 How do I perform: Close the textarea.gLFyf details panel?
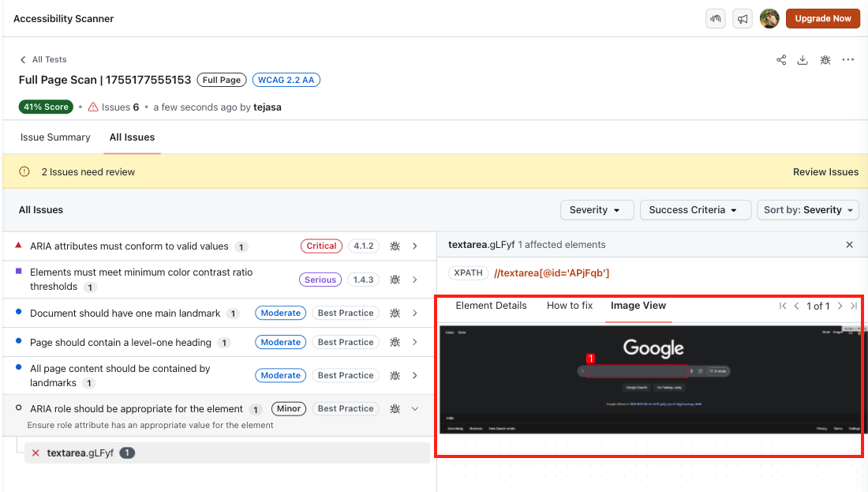click(849, 245)
